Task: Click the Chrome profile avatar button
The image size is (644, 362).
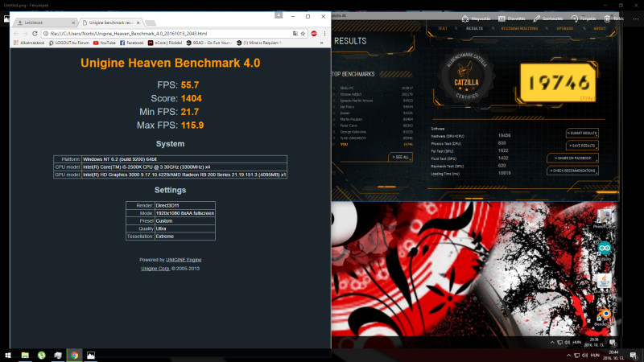Action: click(x=279, y=15)
